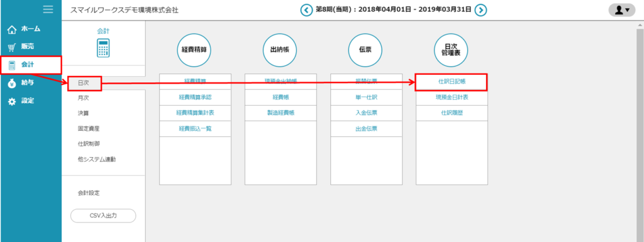Select 固定資産 submenu
Viewport: 644px width, 242px height.
click(89, 128)
